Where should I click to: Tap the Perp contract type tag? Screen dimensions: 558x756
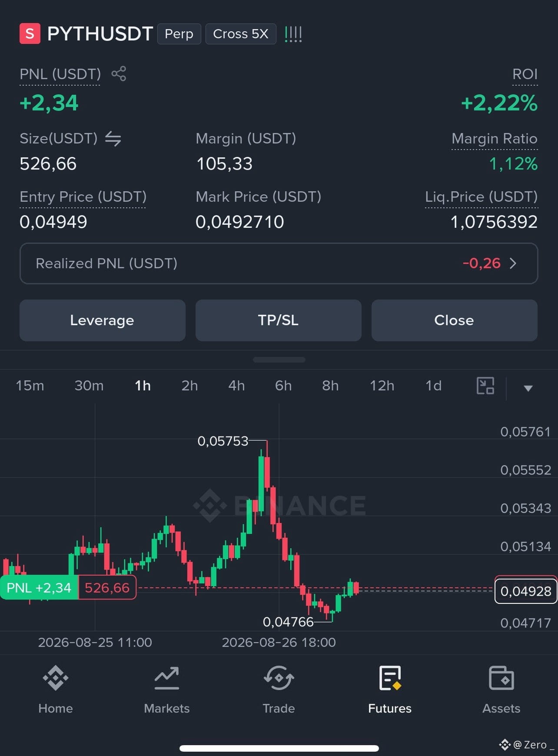tap(179, 34)
